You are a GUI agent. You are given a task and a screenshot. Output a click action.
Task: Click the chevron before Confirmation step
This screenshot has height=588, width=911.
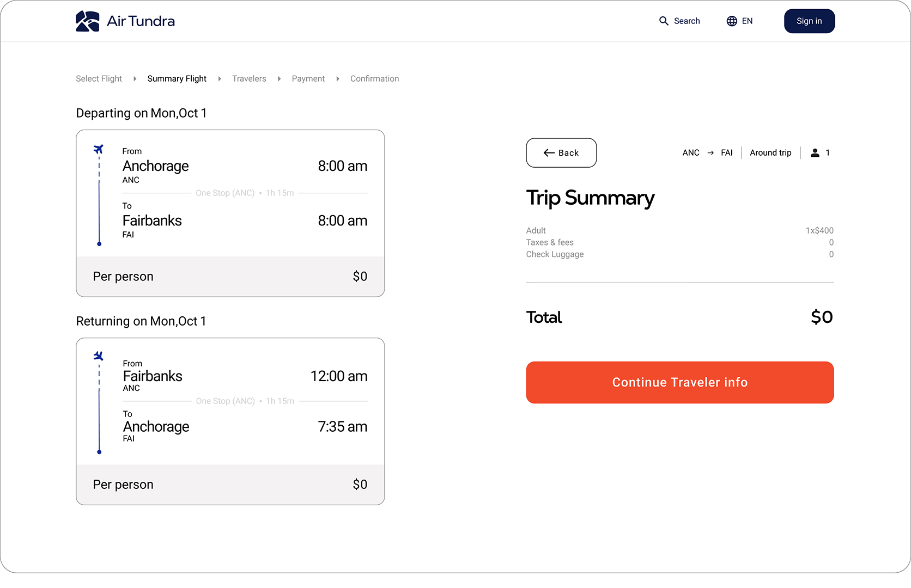click(x=338, y=79)
